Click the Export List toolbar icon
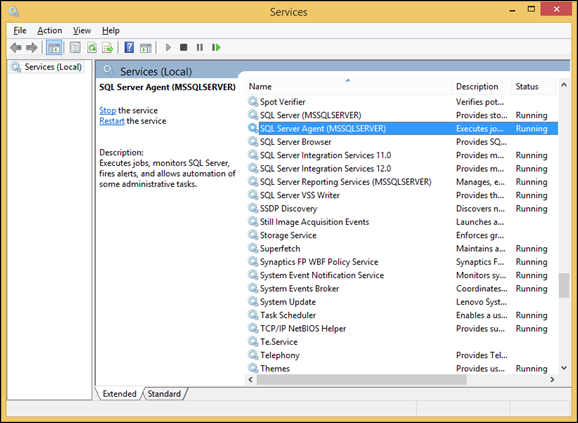The height and width of the screenshot is (423, 578). 108,48
